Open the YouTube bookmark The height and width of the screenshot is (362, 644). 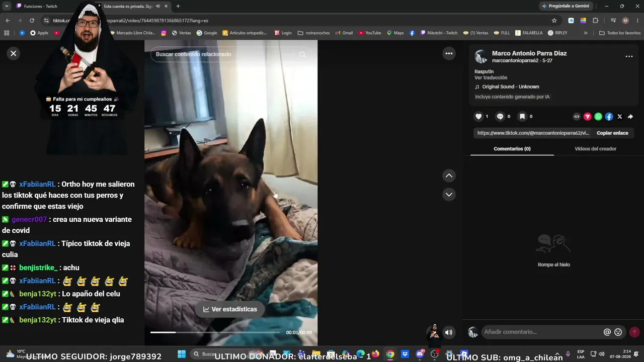369,33
